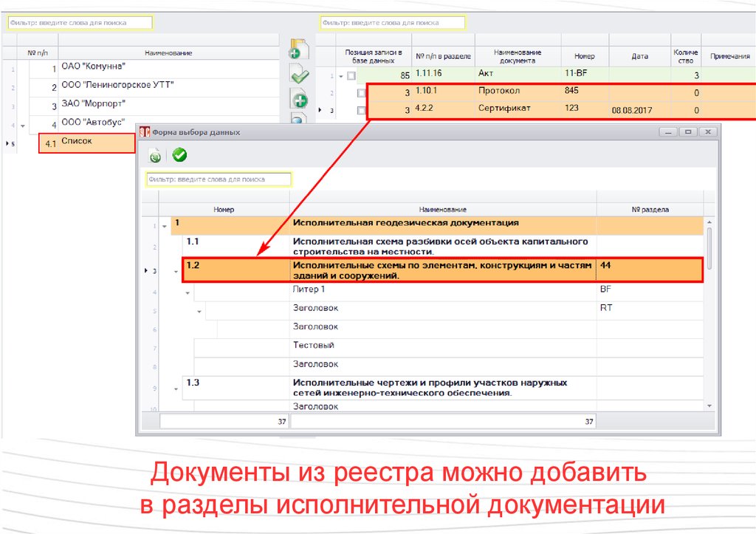The height and width of the screenshot is (534, 756).
Task: Collapse the section 1.3 tree node
Action: pyautogui.click(x=176, y=387)
